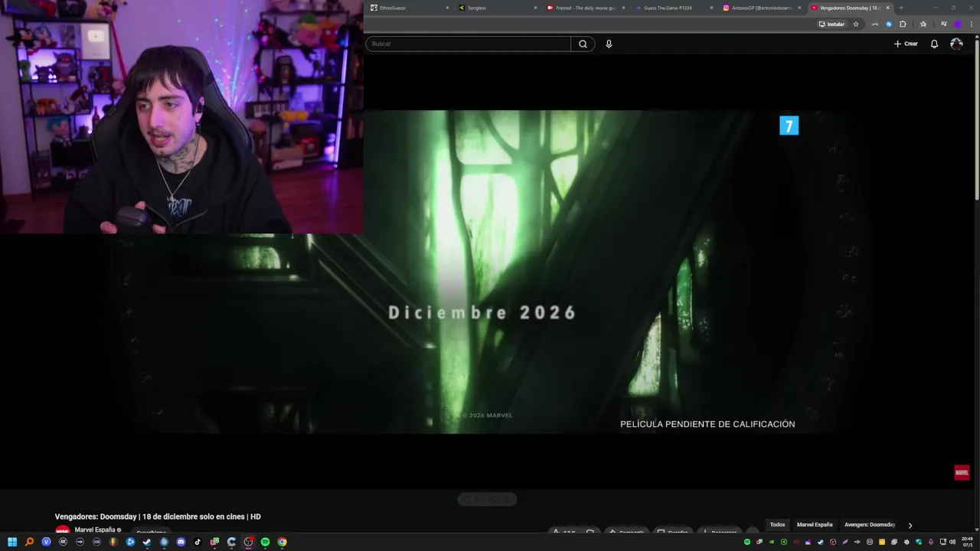Open the Marvel España channel link
The width and height of the screenshot is (980, 551).
[x=95, y=530]
